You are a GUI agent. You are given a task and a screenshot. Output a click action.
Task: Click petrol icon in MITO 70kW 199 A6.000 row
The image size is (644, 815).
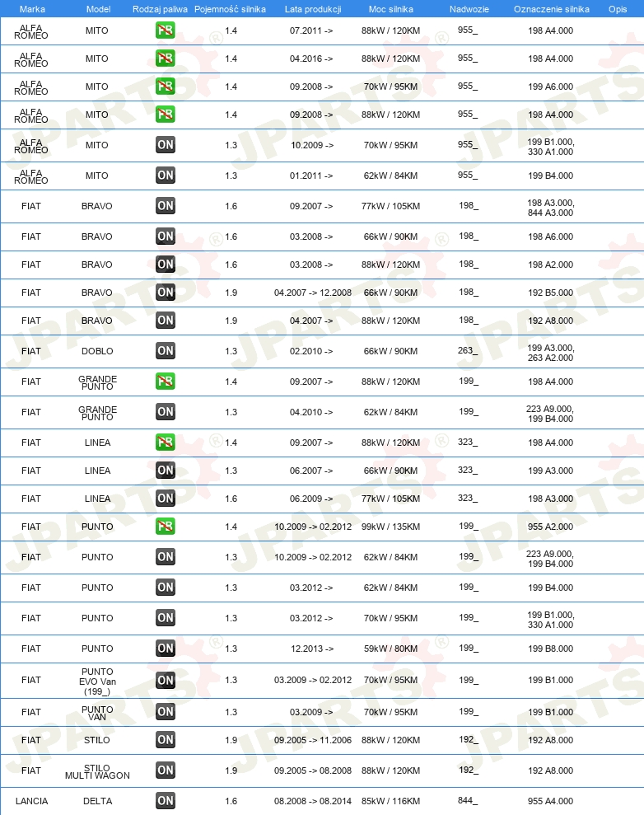tap(166, 87)
